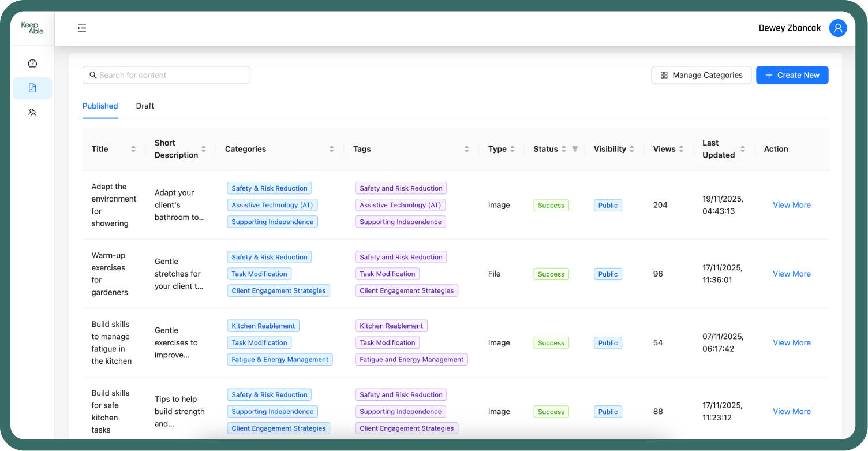Select the Content documents icon in sidebar
The width and height of the screenshot is (868, 451).
click(32, 88)
